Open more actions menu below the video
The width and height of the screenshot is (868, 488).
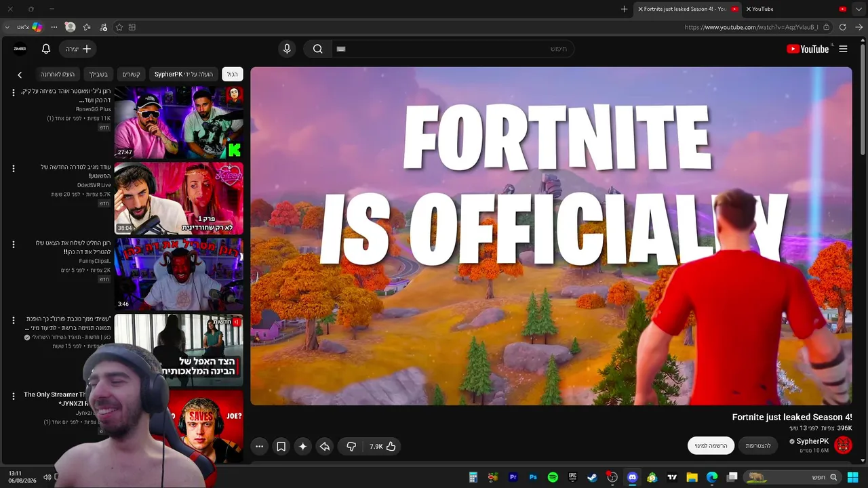pos(260,446)
